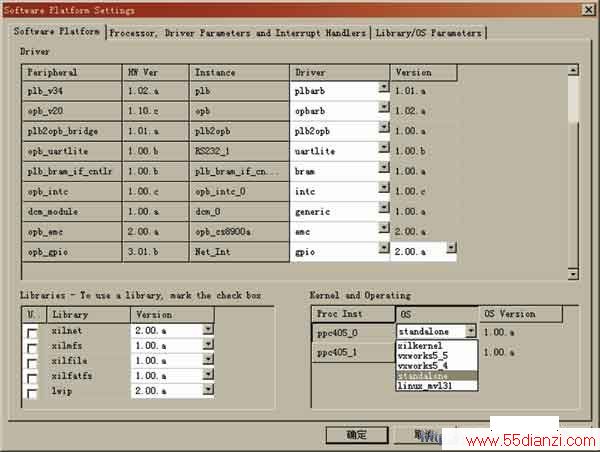This screenshot has width=600, height=452.
Task: Click driver table scrollbar down arrow
Action: tap(573, 274)
